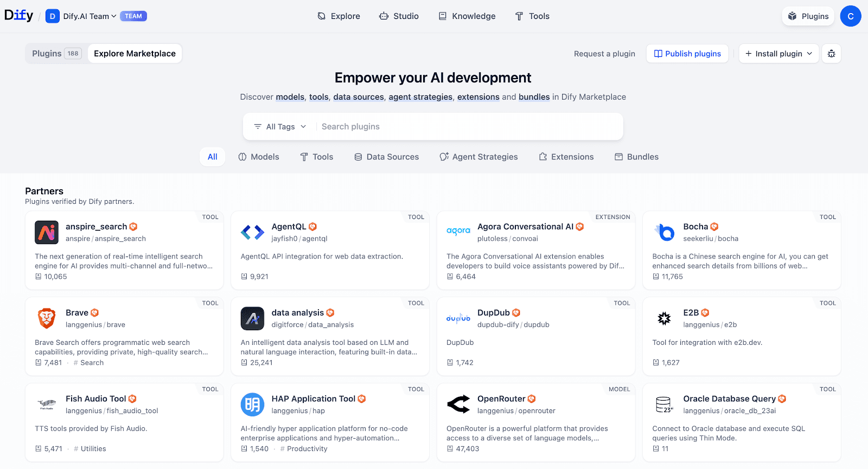This screenshot has height=469, width=868.
Task: Open the E2B plugin star icon
Action: (x=664, y=318)
